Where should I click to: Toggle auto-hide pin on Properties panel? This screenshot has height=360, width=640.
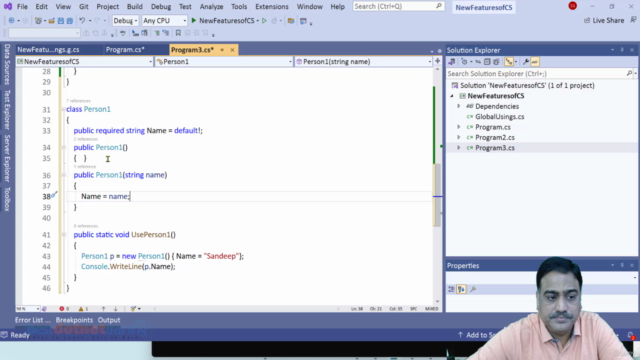622,265
